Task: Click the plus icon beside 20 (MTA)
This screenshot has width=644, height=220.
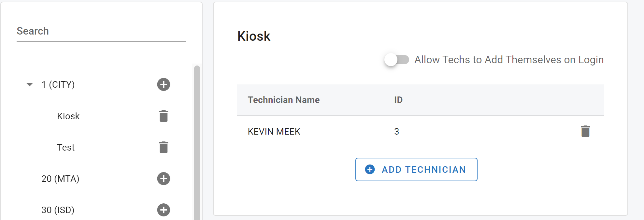Action: coord(164,179)
